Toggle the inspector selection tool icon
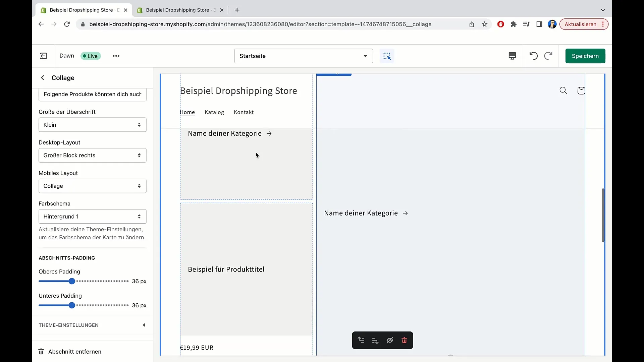 [x=387, y=56]
